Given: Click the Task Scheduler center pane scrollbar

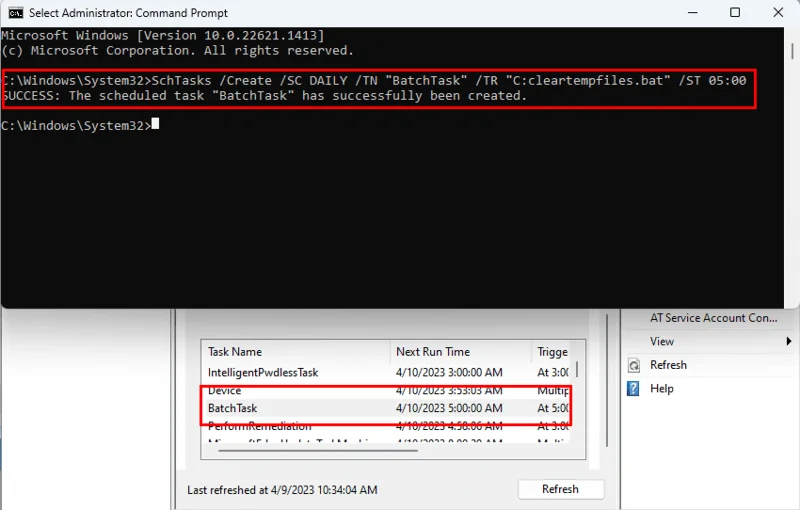Looking at the screenshot, I should 607,380.
